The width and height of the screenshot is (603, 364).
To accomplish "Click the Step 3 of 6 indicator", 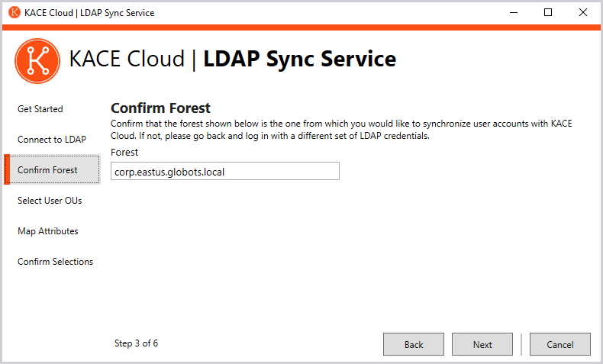I will click(136, 343).
